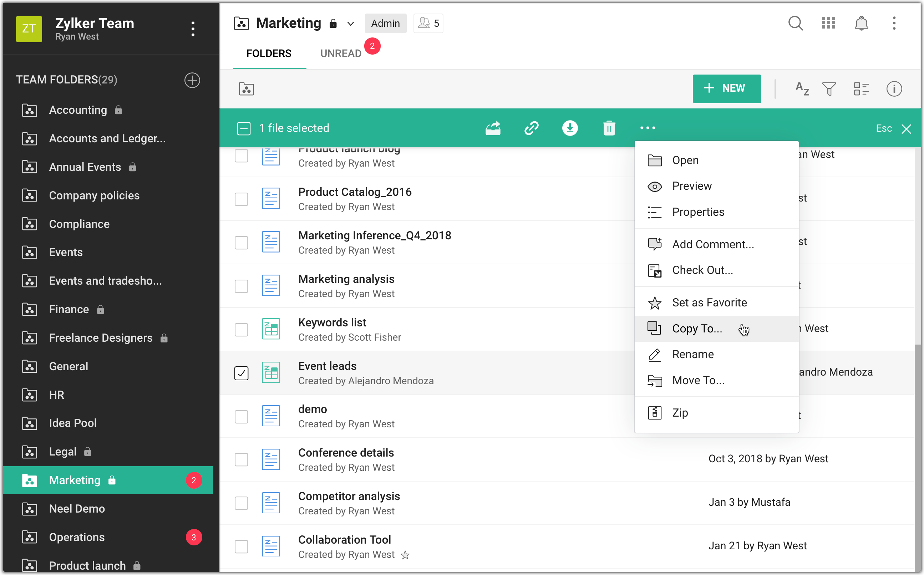Open the filter funnel icon
The image size is (924, 575).
click(829, 89)
